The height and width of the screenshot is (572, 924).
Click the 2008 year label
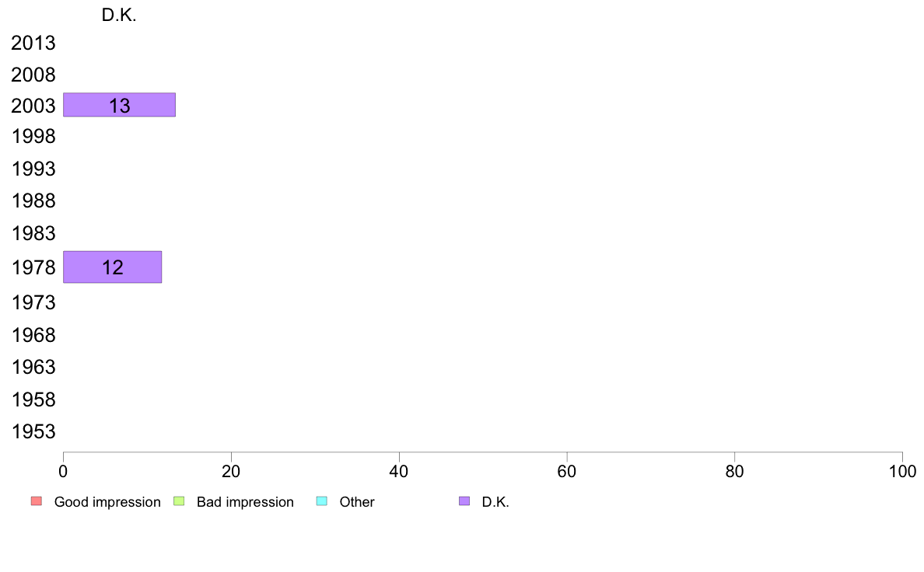point(33,75)
